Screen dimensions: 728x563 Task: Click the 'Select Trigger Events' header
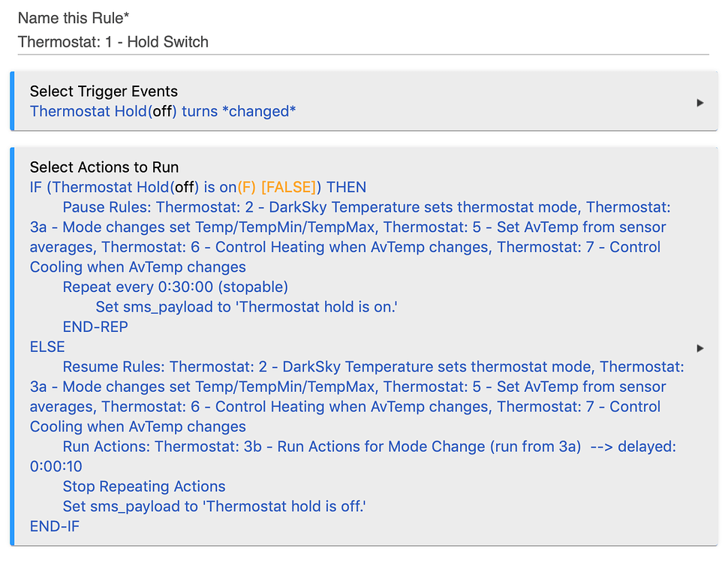click(104, 92)
